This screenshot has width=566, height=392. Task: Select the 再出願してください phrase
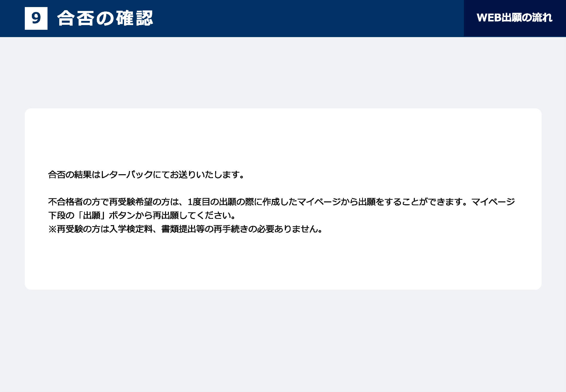pyautogui.click(x=192, y=215)
